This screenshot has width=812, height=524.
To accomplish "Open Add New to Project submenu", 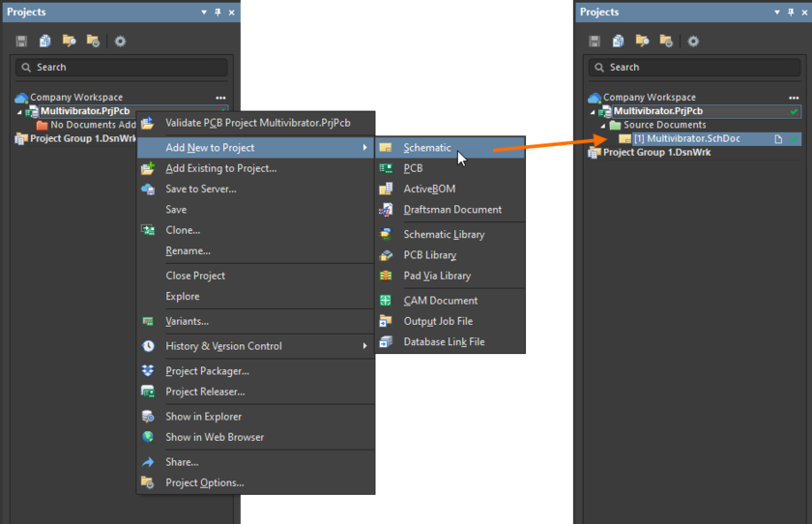I will click(256, 148).
